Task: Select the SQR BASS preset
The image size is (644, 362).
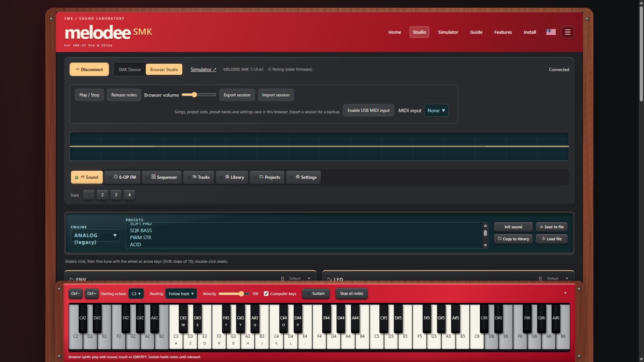Action: tap(141, 230)
